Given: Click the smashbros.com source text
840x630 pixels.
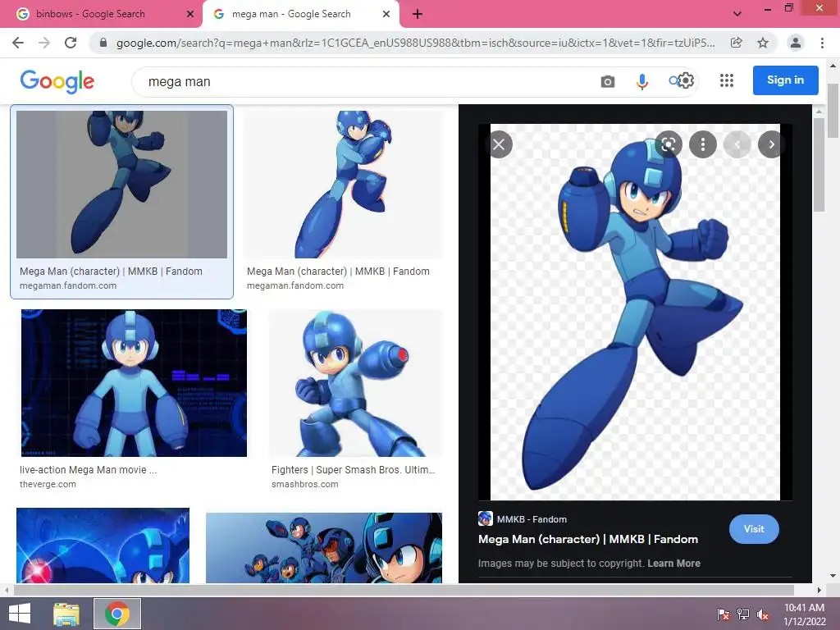Looking at the screenshot, I should (305, 484).
